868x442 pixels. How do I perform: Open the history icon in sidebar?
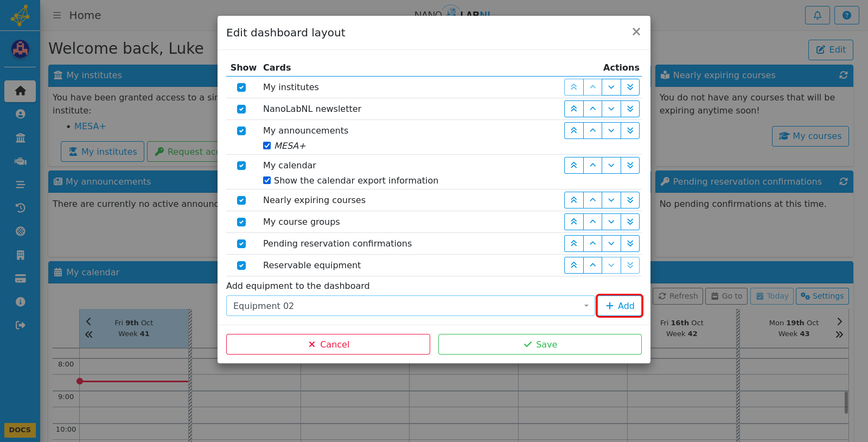(20, 208)
